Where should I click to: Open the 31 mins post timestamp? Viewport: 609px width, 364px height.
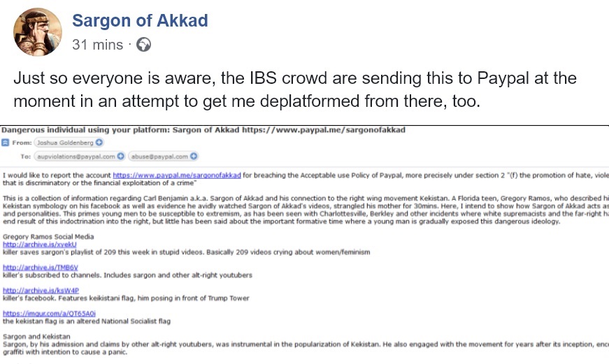tap(97, 45)
